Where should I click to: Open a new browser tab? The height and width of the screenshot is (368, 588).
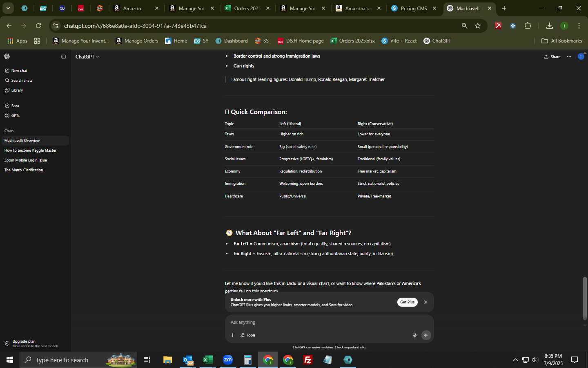click(504, 8)
